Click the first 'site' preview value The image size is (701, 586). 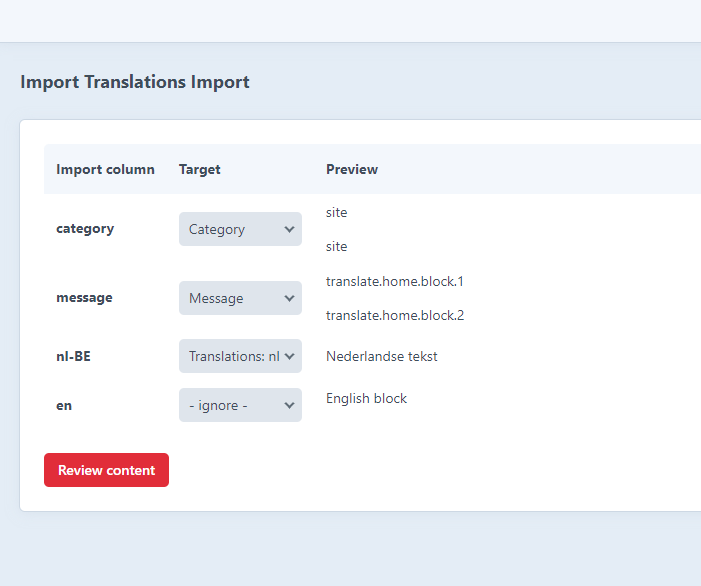click(x=337, y=212)
